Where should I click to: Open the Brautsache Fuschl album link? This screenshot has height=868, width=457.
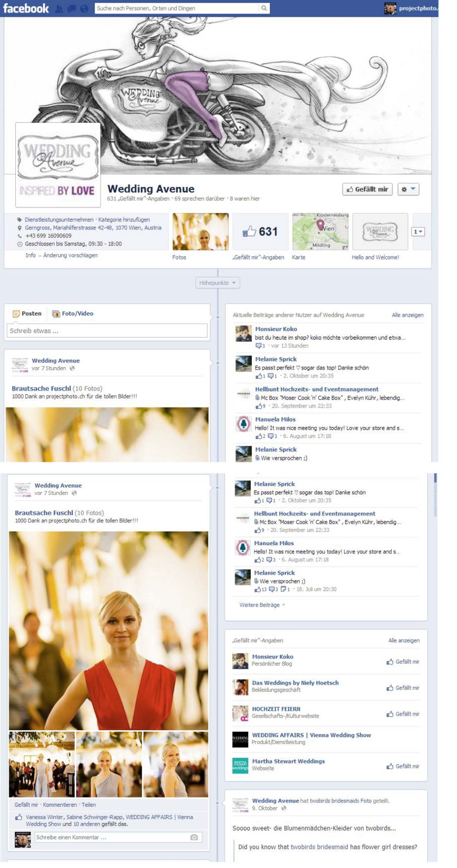pos(41,388)
